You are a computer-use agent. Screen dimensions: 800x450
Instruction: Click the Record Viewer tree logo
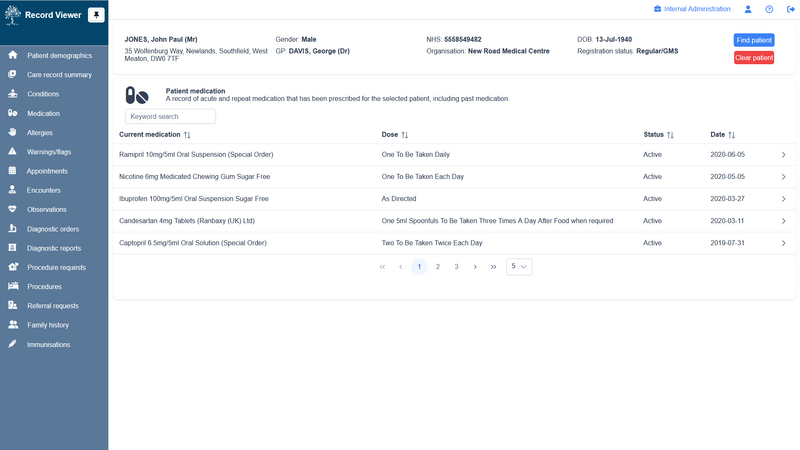[13, 15]
